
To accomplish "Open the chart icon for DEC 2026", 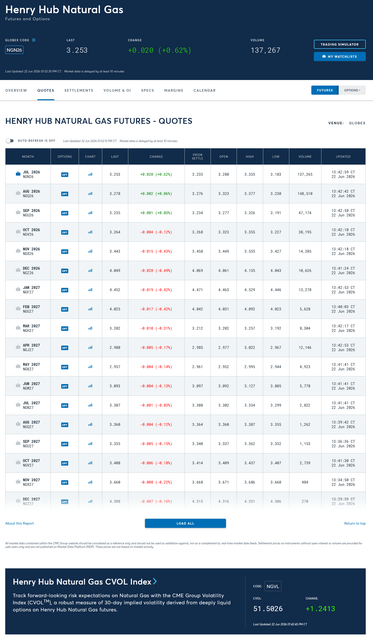I will tap(90, 271).
